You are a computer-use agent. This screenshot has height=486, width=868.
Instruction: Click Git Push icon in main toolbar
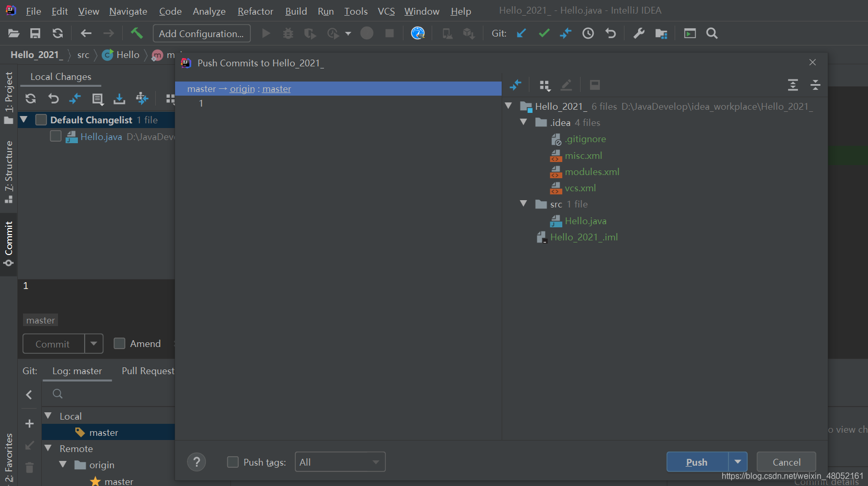565,33
